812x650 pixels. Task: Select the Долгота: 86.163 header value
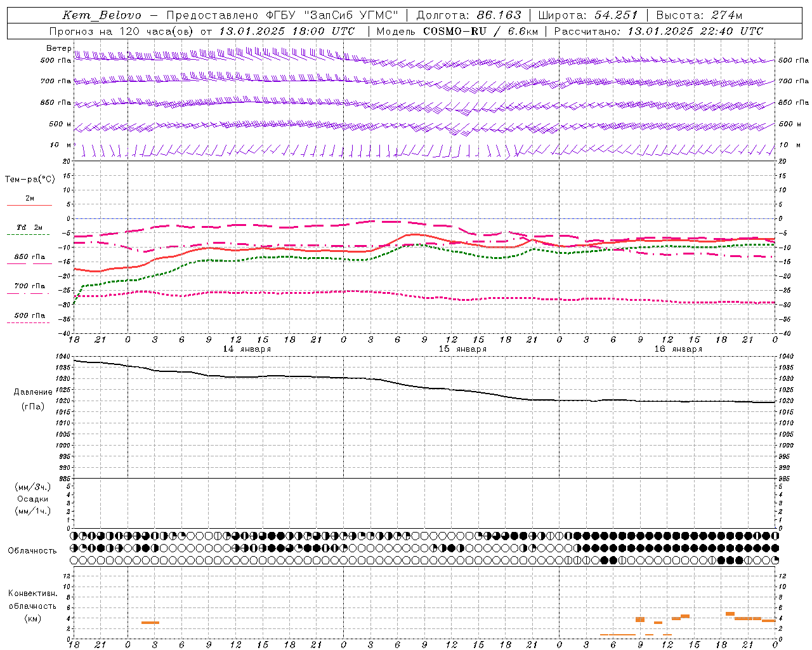click(469, 15)
